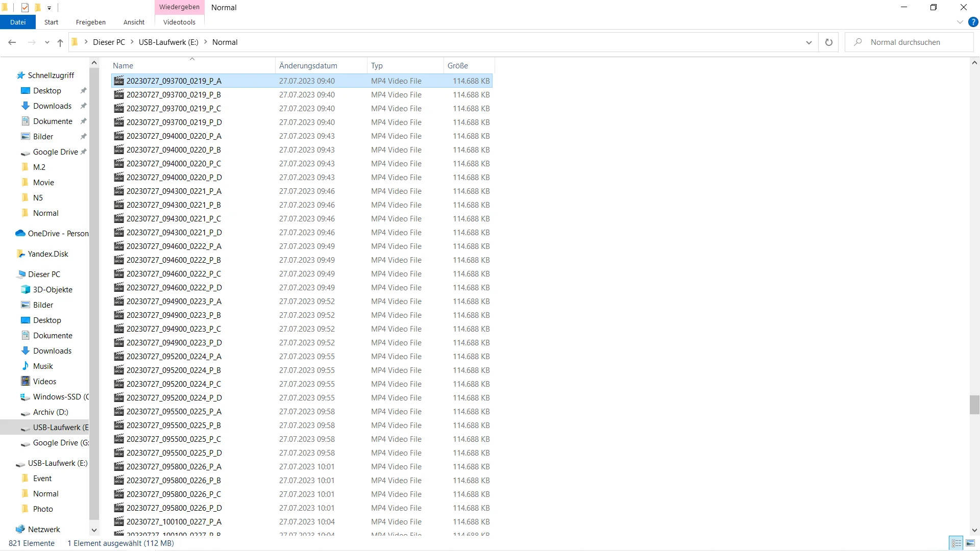Sort files by Änderungsdatum column
This screenshot has height=551, width=980.
[x=321, y=66]
